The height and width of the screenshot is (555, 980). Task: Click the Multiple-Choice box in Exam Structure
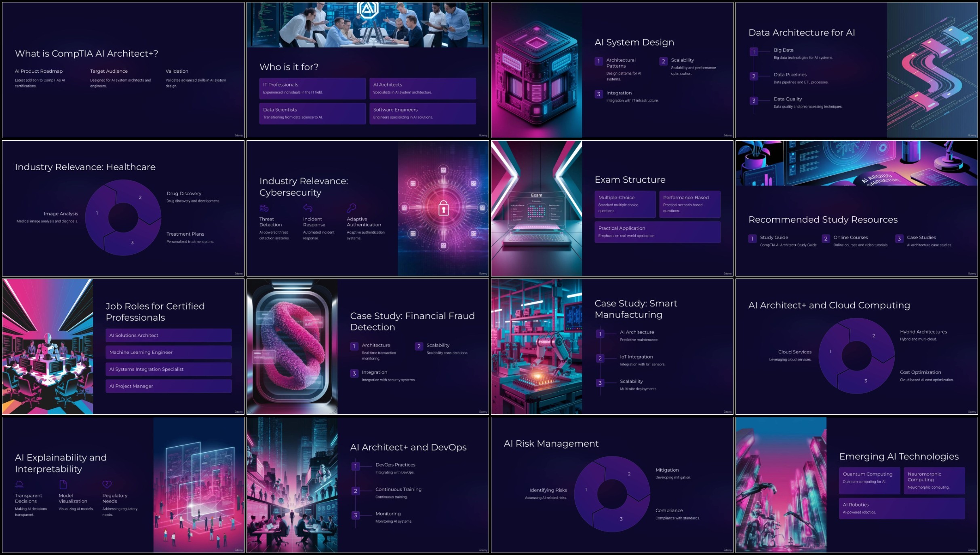[625, 204]
